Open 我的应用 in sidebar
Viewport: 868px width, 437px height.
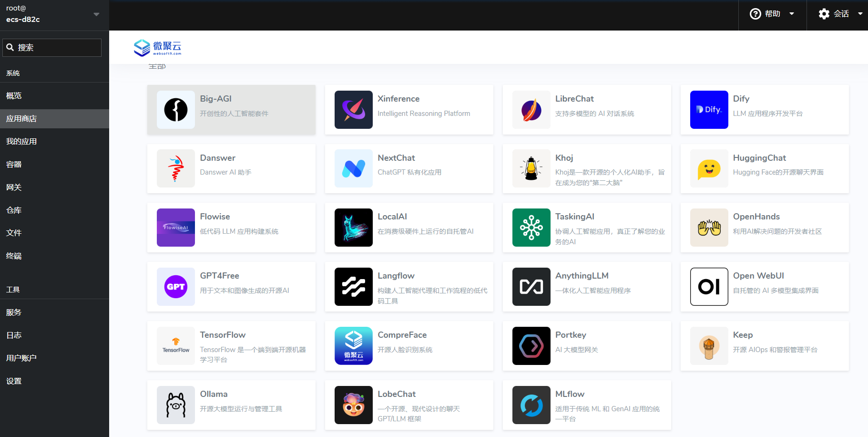tap(54, 141)
